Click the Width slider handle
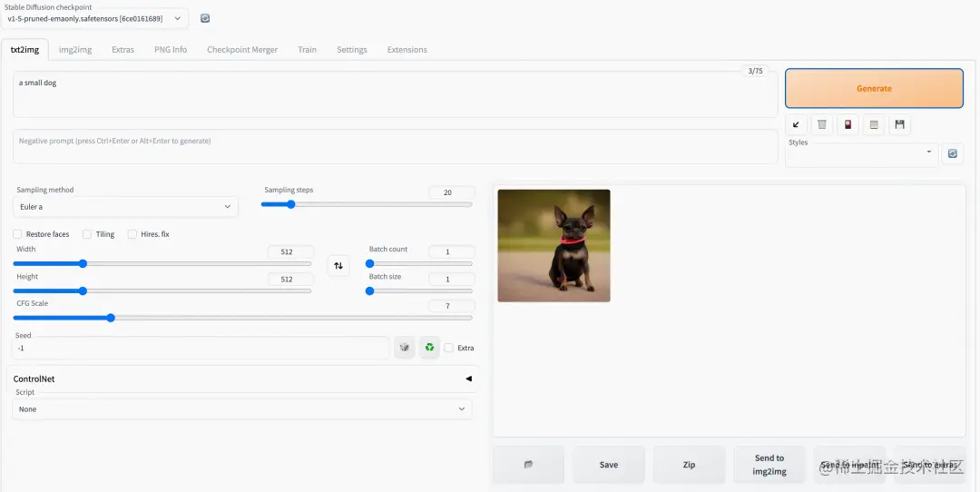Image resolution: width=980 pixels, height=492 pixels. pyautogui.click(x=83, y=263)
